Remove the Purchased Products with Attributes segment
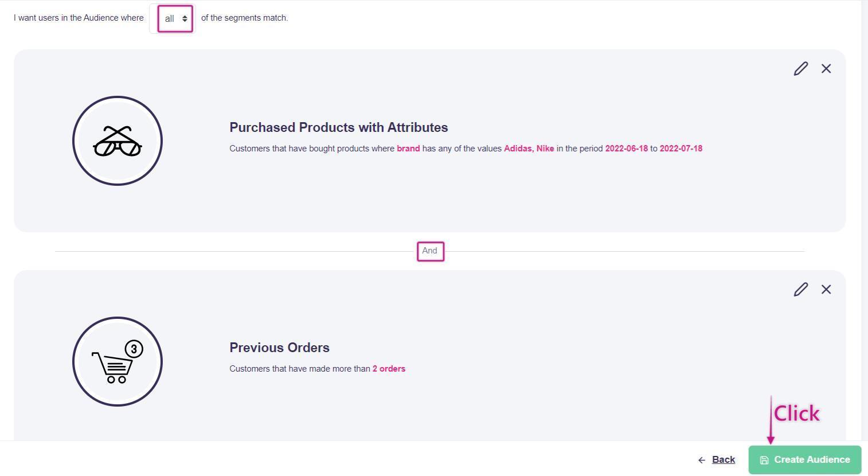 [826, 69]
